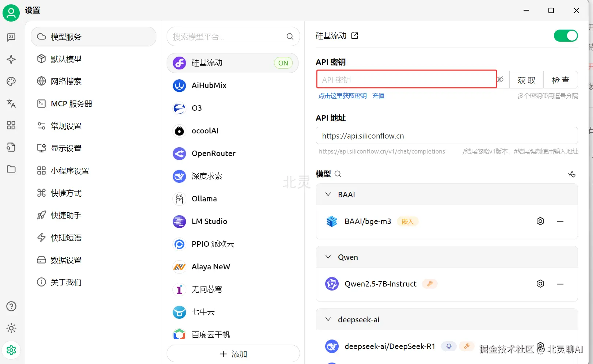Open the translate icon in sidebar

click(11, 103)
